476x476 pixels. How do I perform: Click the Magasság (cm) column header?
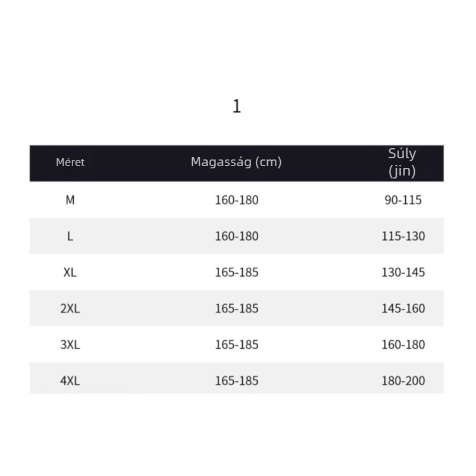(x=236, y=162)
